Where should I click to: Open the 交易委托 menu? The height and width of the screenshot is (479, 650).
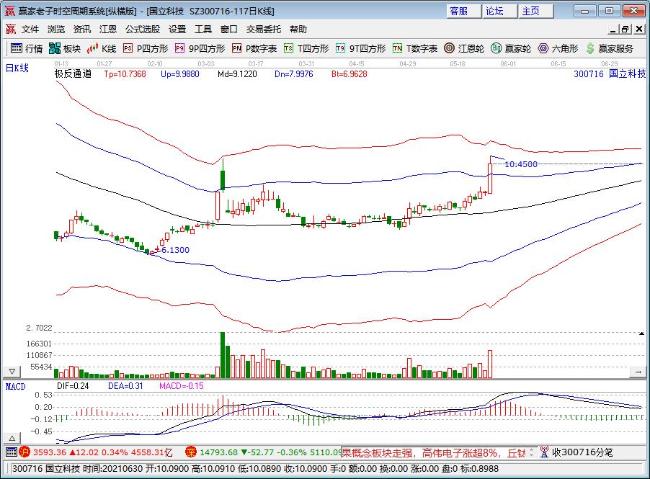[263, 30]
